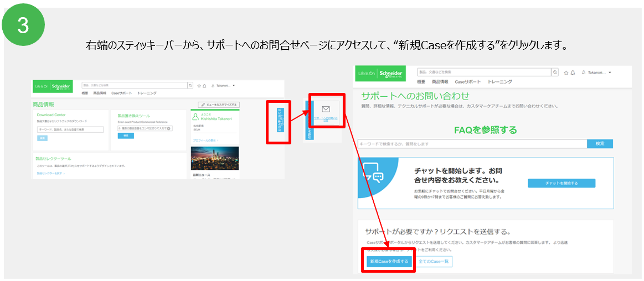
Task: Click Download Center keyword input field
Action: (70, 129)
